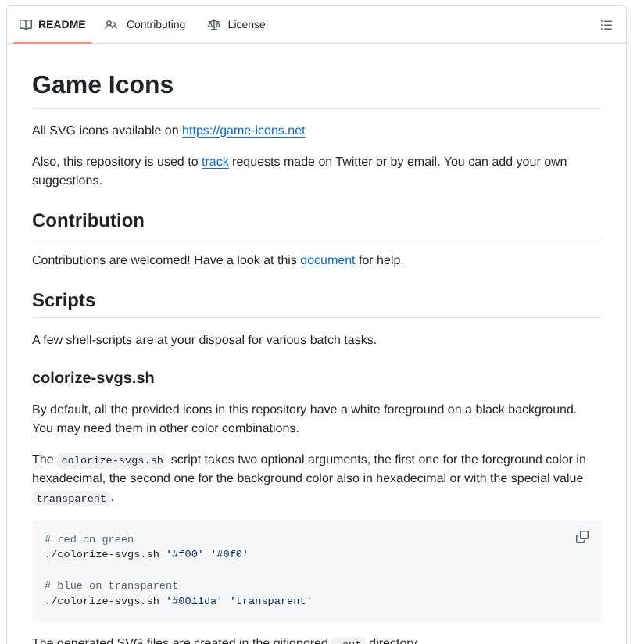Viewport: 644px width, 644px height.
Task: Expand the table of contents list
Action: tap(606, 24)
